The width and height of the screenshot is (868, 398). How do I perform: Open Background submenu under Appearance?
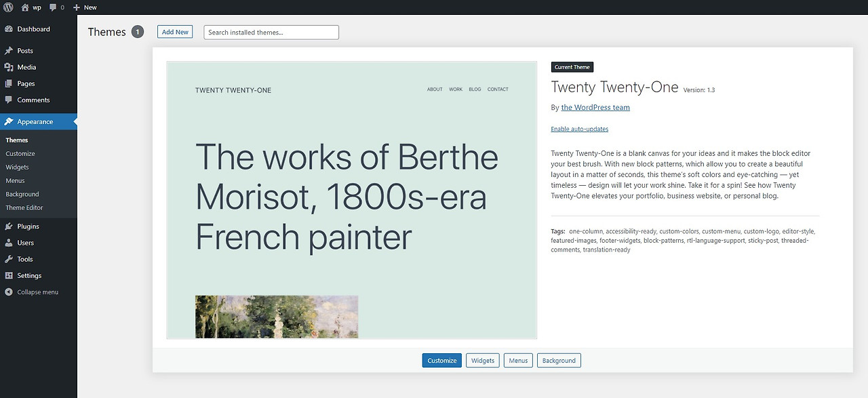click(22, 195)
